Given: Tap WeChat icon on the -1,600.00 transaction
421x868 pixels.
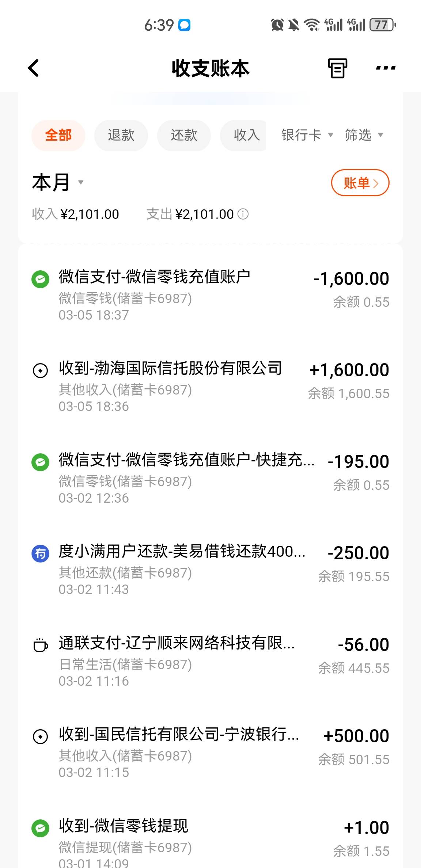Looking at the screenshot, I should (x=40, y=279).
